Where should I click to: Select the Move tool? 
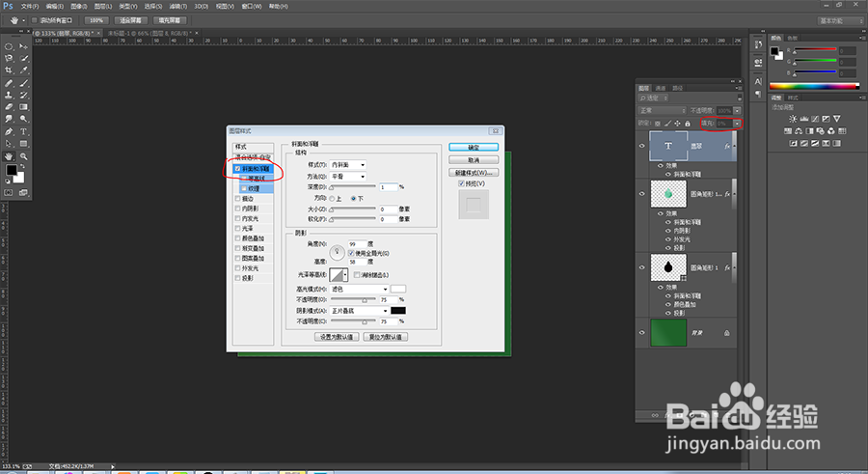[x=24, y=46]
